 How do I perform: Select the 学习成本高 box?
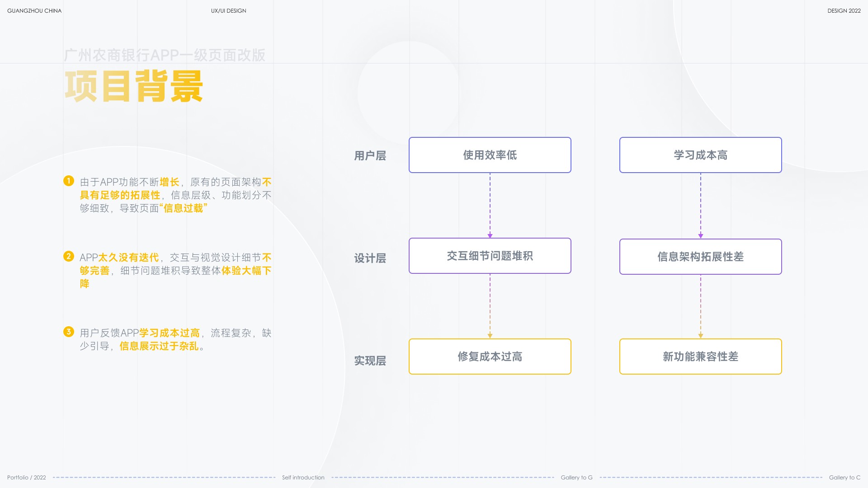point(701,155)
